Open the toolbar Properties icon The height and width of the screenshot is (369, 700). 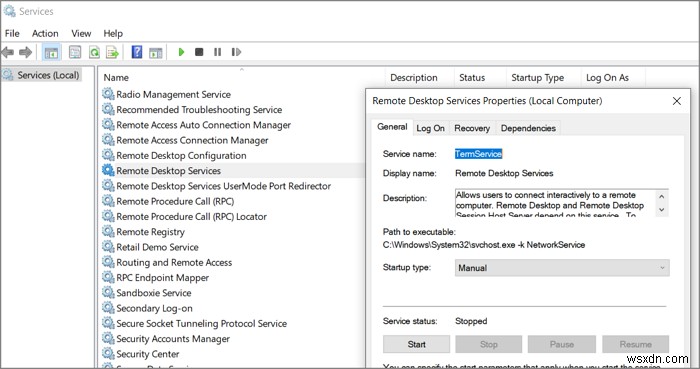(75, 52)
